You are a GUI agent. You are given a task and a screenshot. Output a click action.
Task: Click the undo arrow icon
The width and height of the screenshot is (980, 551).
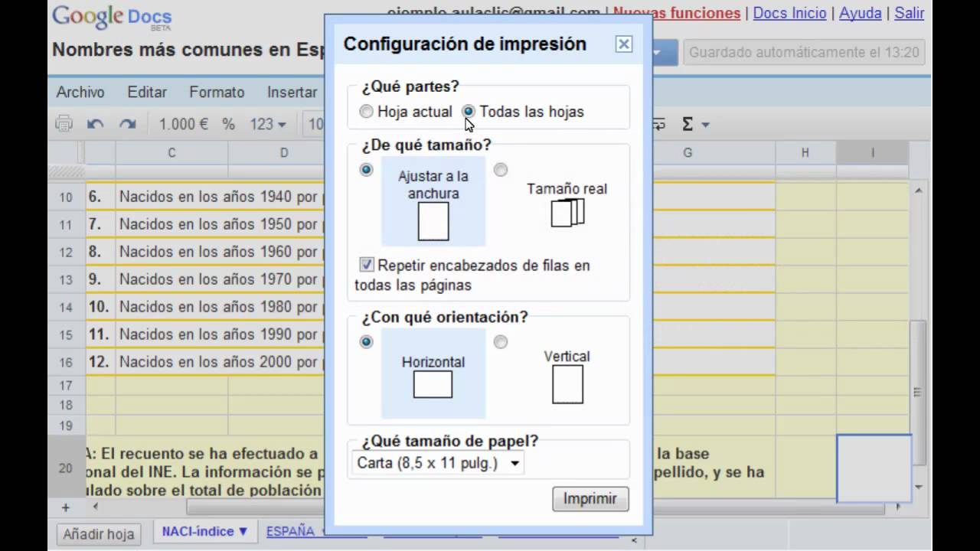pyautogui.click(x=95, y=124)
